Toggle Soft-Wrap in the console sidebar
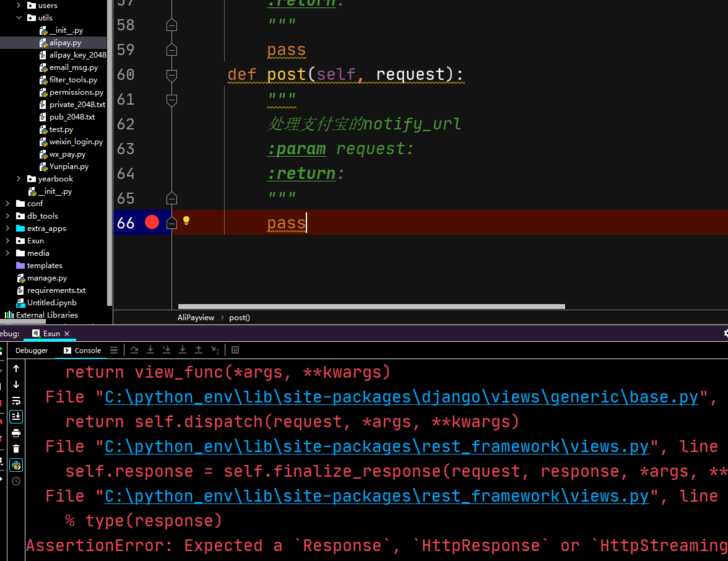Viewport: 728px width, 561px height. pos(16,400)
